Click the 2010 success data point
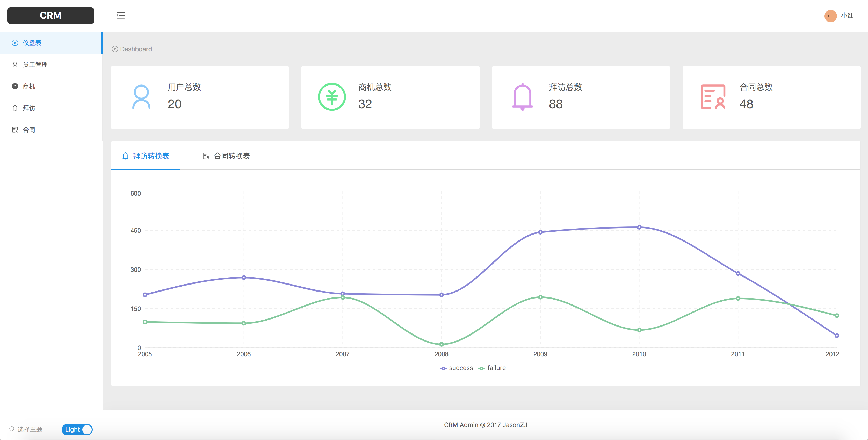Viewport: 868px width, 440px height. pos(639,227)
